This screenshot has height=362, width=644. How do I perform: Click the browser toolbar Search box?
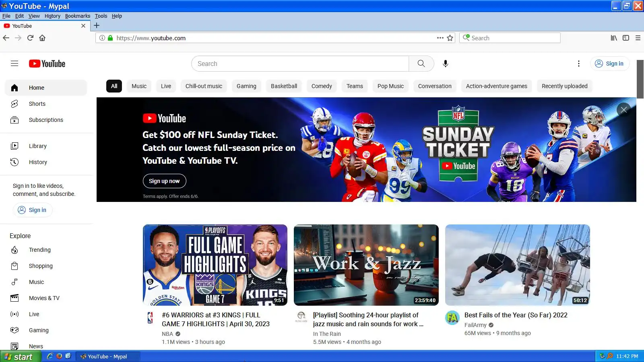[510, 38]
